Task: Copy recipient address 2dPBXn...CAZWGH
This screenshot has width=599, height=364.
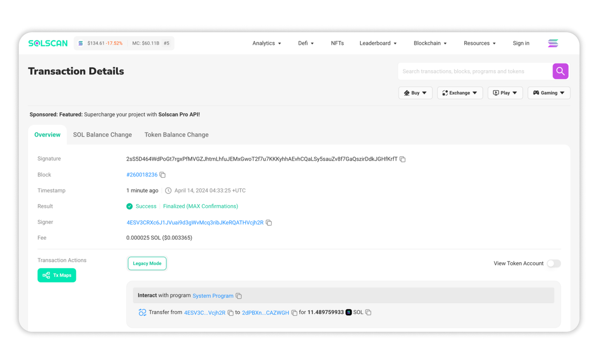Action: tap(294, 313)
